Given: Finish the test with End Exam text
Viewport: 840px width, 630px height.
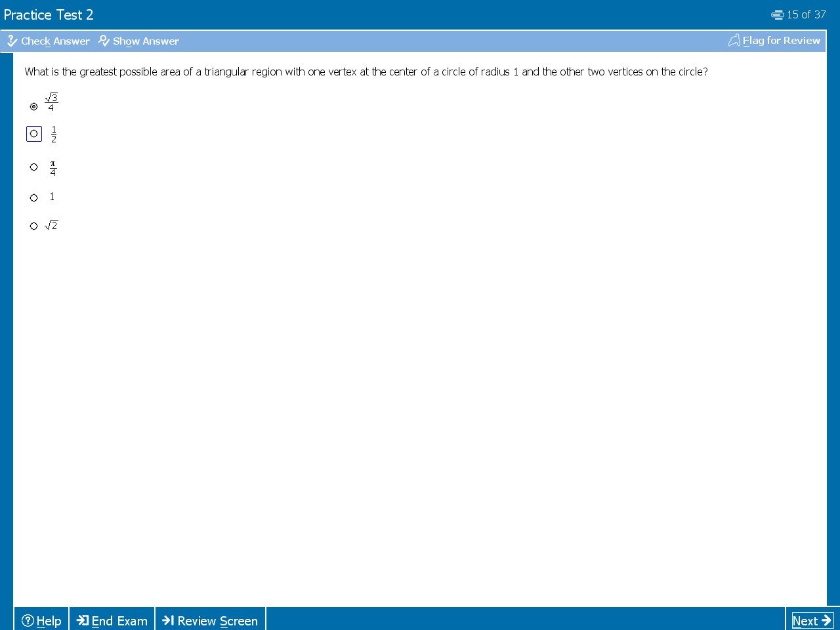Looking at the screenshot, I should click(119, 621).
